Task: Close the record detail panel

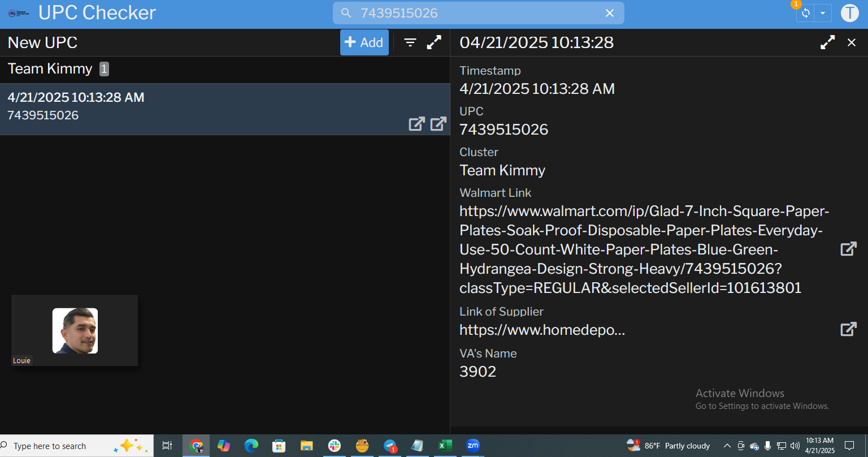Action: pos(852,42)
